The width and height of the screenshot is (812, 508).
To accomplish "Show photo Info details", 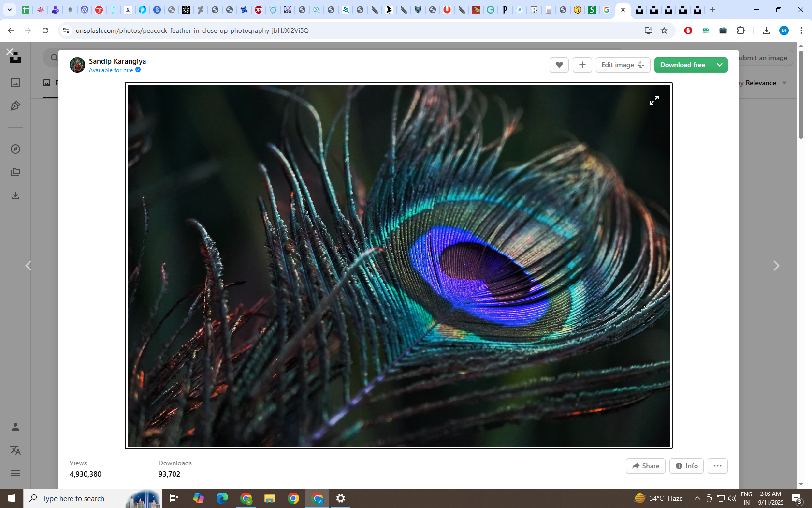I will [686, 466].
